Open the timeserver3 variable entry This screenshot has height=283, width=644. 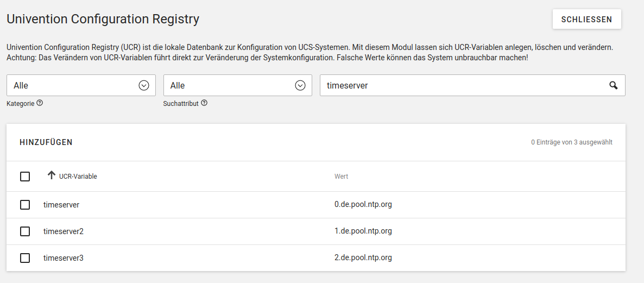64,258
